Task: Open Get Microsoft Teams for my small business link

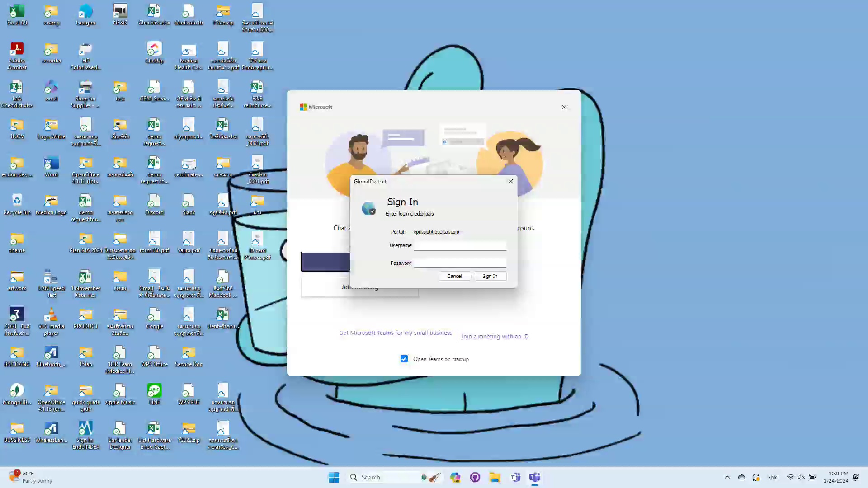Action: tap(396, 333)
